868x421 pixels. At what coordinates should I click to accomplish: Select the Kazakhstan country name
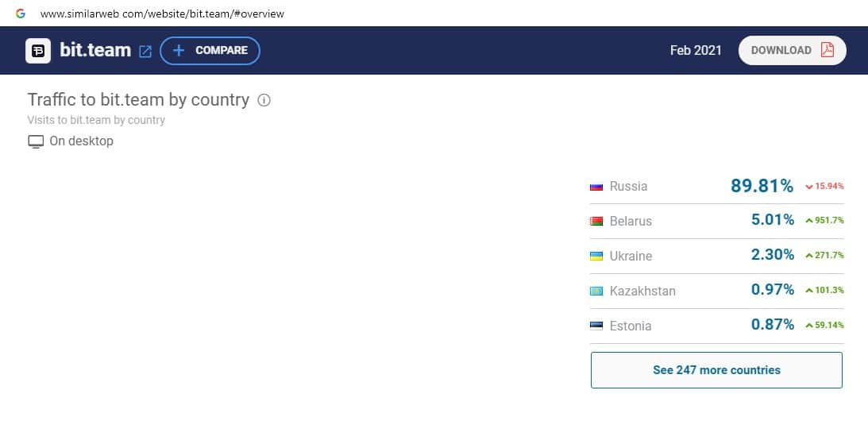[x=642, y=291]
